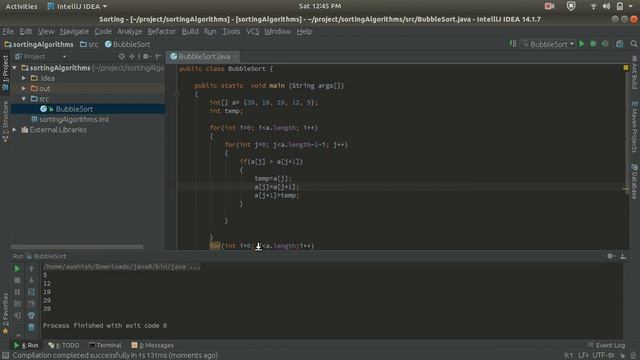640x360 pixels.
Task: Toggle Maven Projects tool window on right stripe
Action: coord(635,127)
